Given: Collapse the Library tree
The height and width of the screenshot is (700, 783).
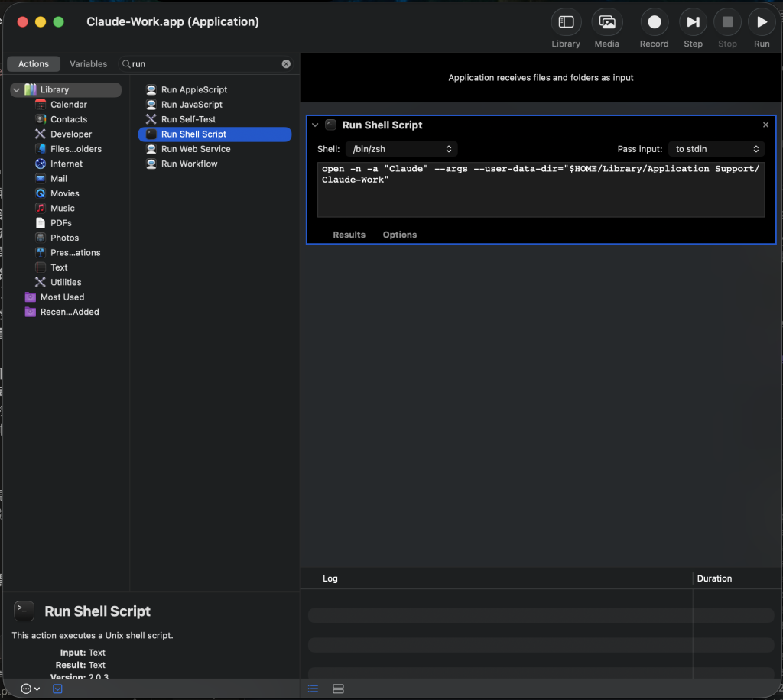Looking at the screenshot, I should click(x=17, y=90).
